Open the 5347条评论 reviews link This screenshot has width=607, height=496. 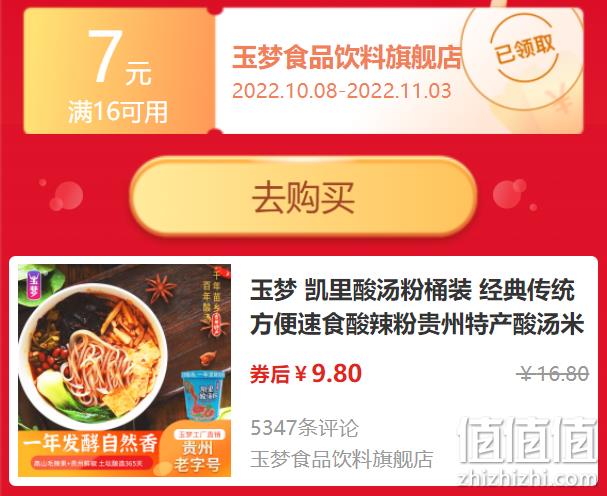tap(304, 428)
